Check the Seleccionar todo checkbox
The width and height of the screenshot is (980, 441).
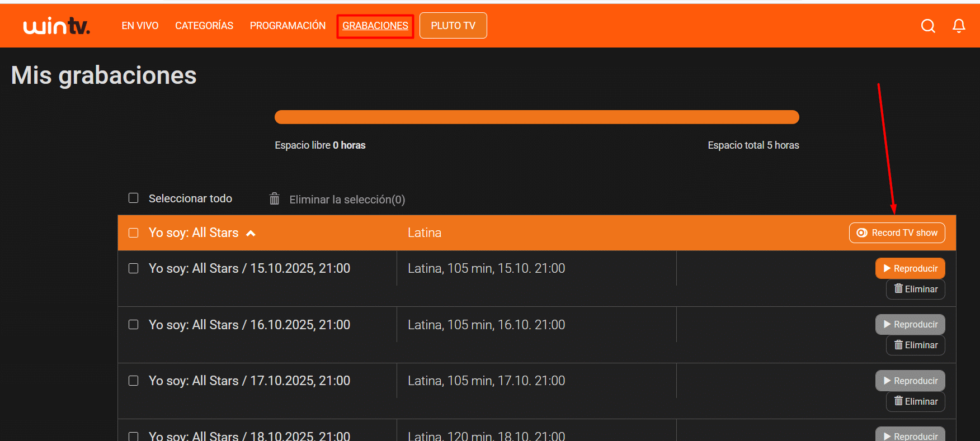point(134,198)
